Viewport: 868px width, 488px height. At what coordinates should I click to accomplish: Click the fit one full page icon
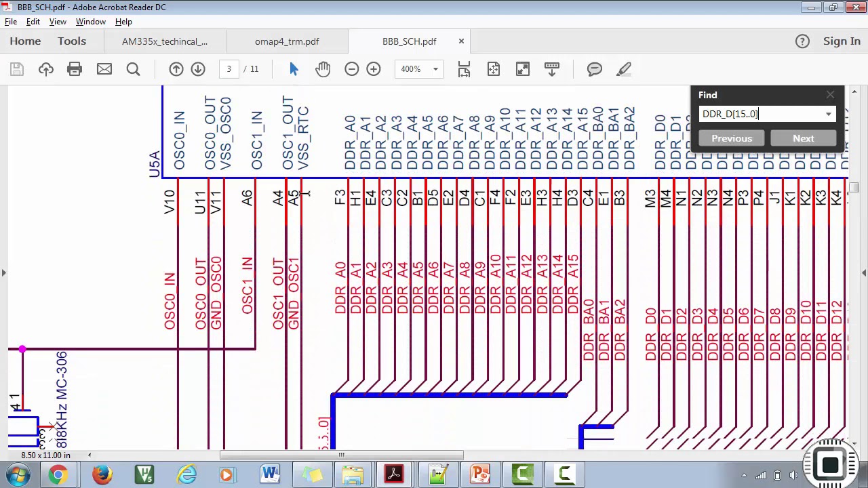493,69
